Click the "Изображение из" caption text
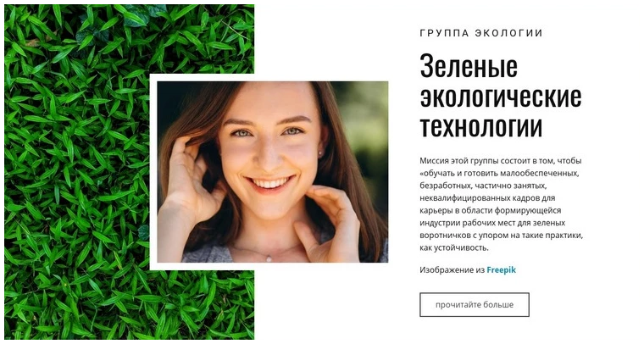This screenshot has height=344, width=644. click(x=452, y=270)
